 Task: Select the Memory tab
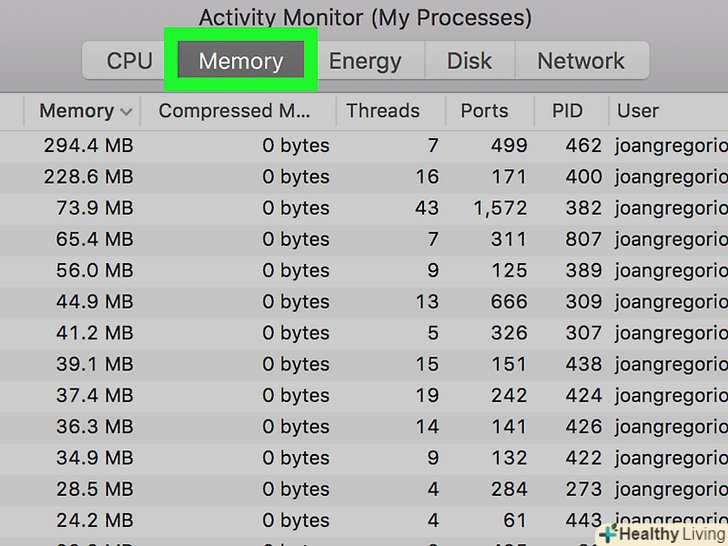point(241,61)
